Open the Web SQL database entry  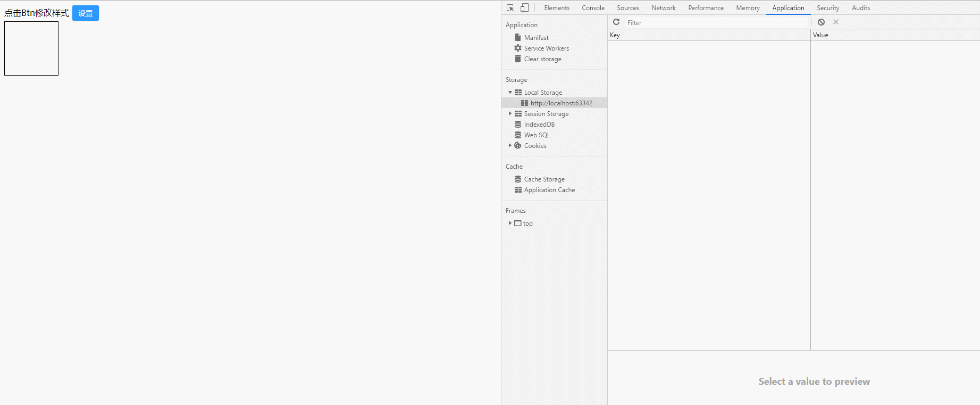click(x=537, y=135)
